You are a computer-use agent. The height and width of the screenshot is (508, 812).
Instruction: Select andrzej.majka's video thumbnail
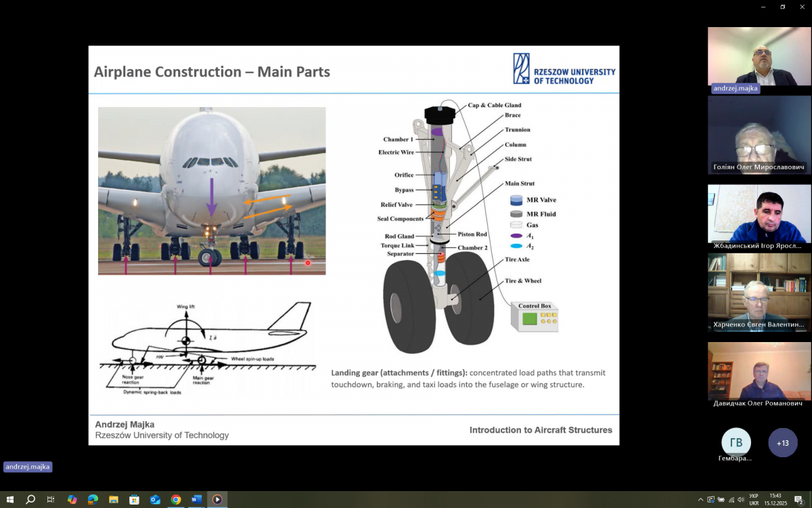point(759,56)
